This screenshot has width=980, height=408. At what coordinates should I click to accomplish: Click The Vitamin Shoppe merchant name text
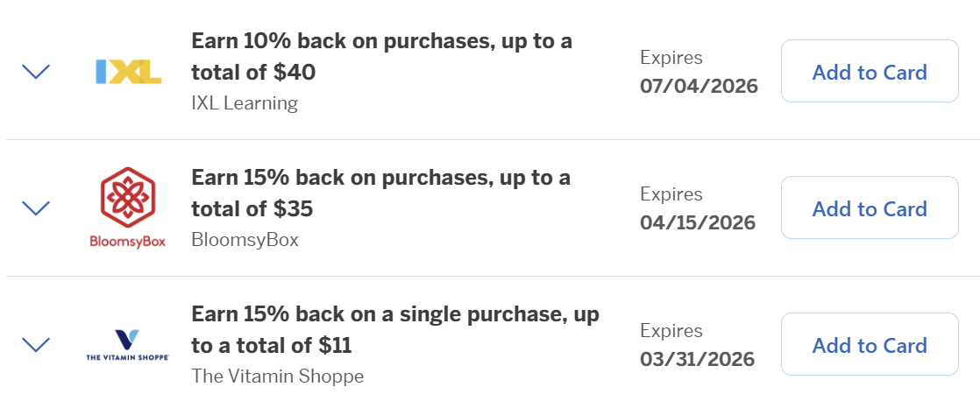(277, 376)
